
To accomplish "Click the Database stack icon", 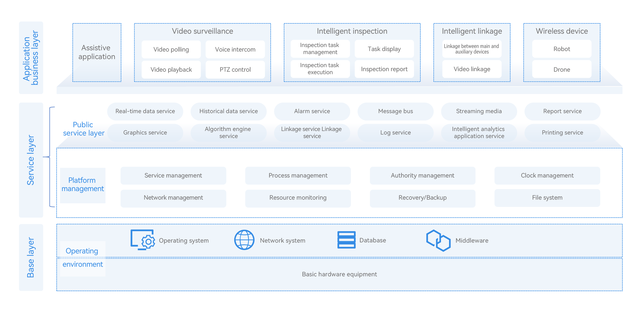I will click(x=346, y=240).
